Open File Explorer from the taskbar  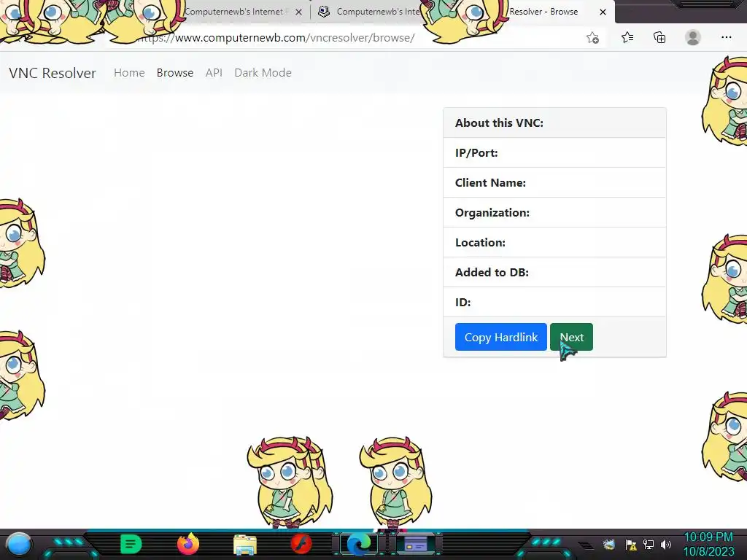[x=245, y=545]
